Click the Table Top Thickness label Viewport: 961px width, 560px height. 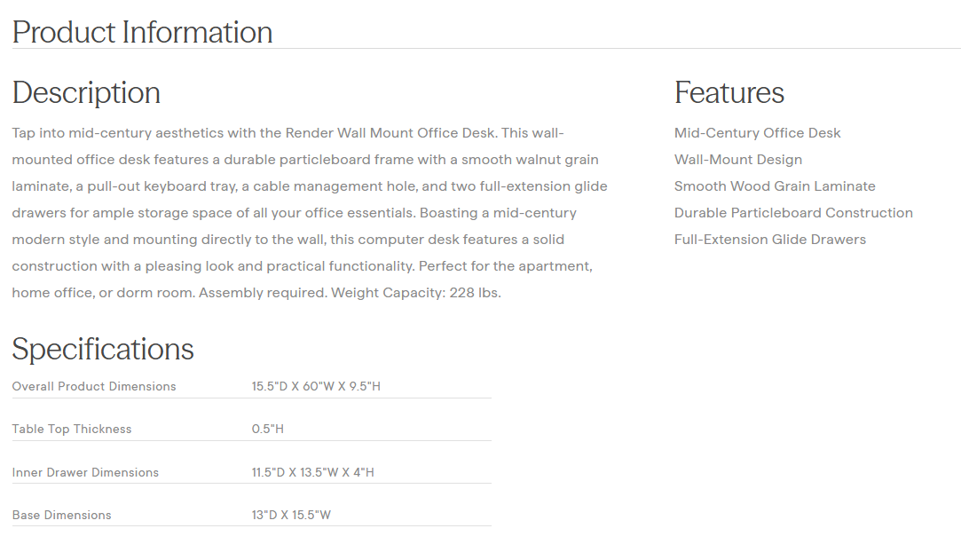pyautogui.click(x=72, y=429)
